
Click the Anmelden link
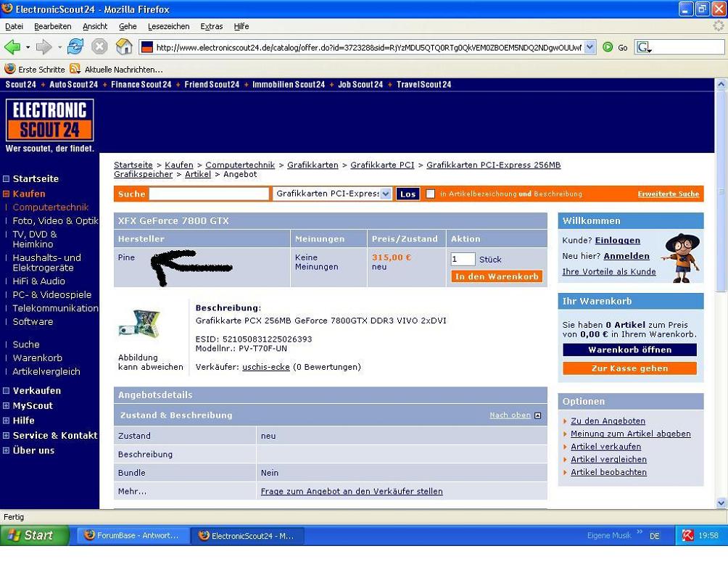point(626,256)
